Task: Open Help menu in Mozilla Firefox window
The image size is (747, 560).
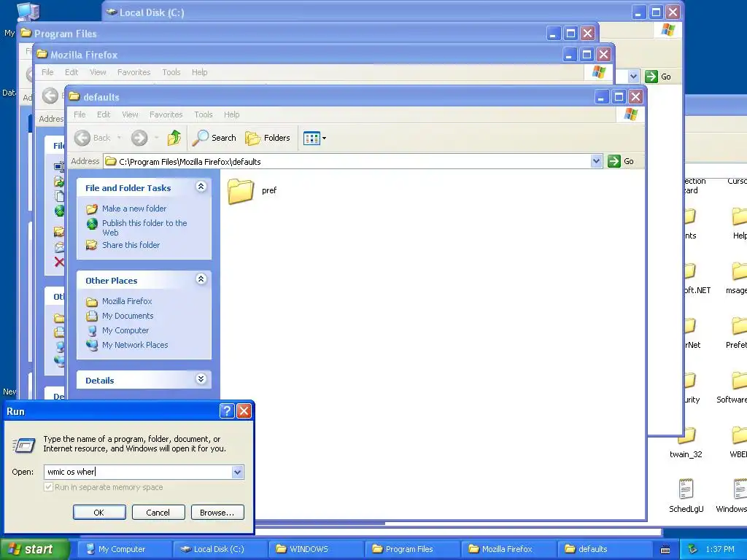Action: (x=200, y=72)
